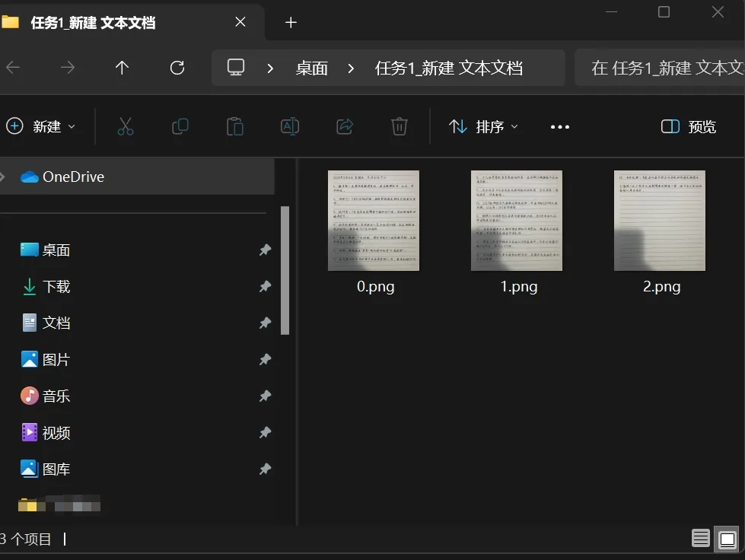Open 下载 folder in sidebar
This screenshot has width=745, height=560.
(46, 286)
